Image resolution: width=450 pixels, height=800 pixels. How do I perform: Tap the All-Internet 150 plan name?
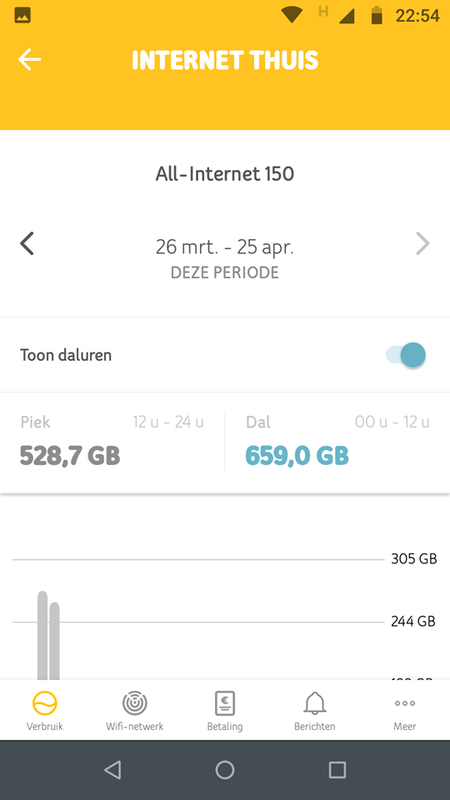tap(225, 174)
